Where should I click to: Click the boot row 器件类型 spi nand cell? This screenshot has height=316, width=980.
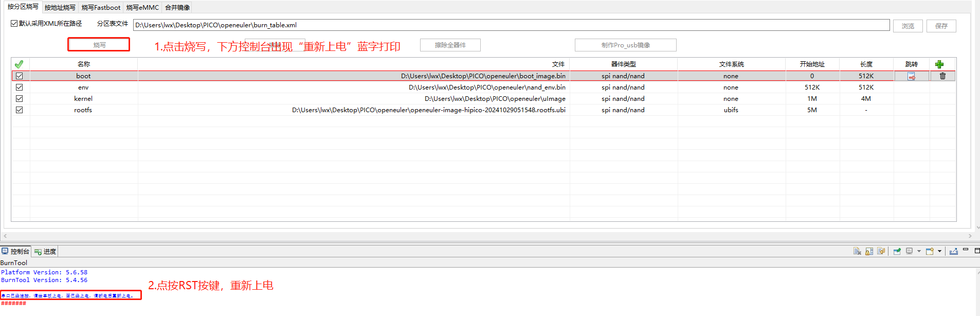[x=623, y=76]
